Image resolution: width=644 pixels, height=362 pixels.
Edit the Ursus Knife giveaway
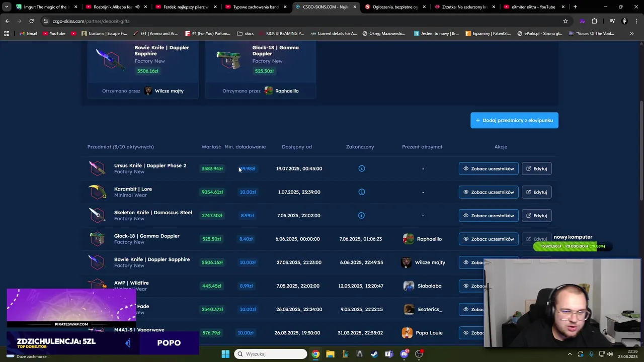(536, 168)
